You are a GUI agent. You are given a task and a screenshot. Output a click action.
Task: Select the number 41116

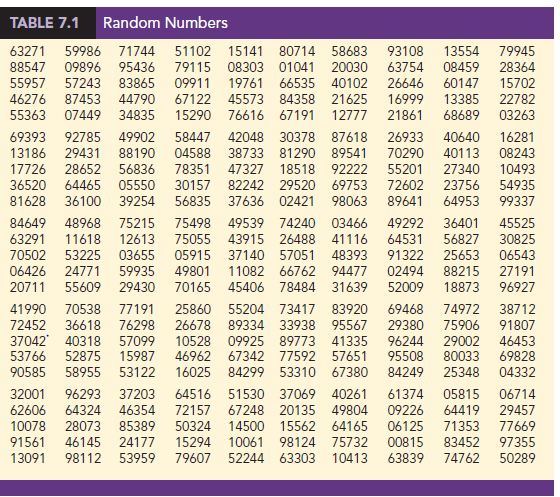tap(349, 239)
